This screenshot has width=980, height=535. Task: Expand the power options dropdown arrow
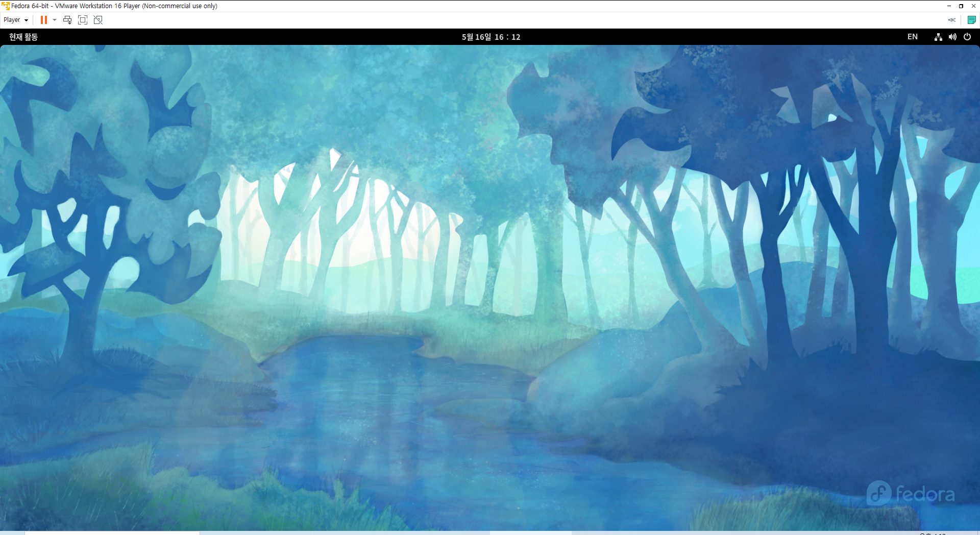tap(55, 20)
